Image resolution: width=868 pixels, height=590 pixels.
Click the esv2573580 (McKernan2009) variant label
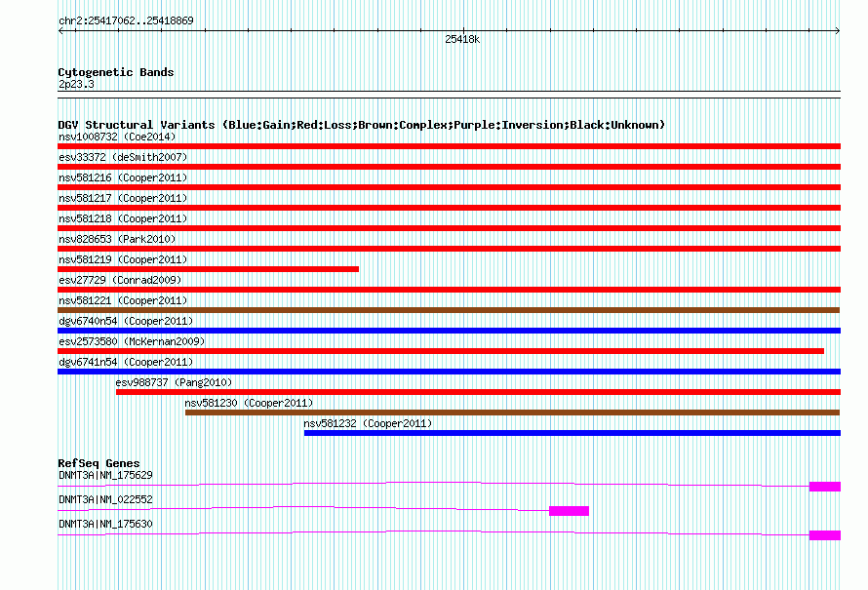tap(132, 341)
